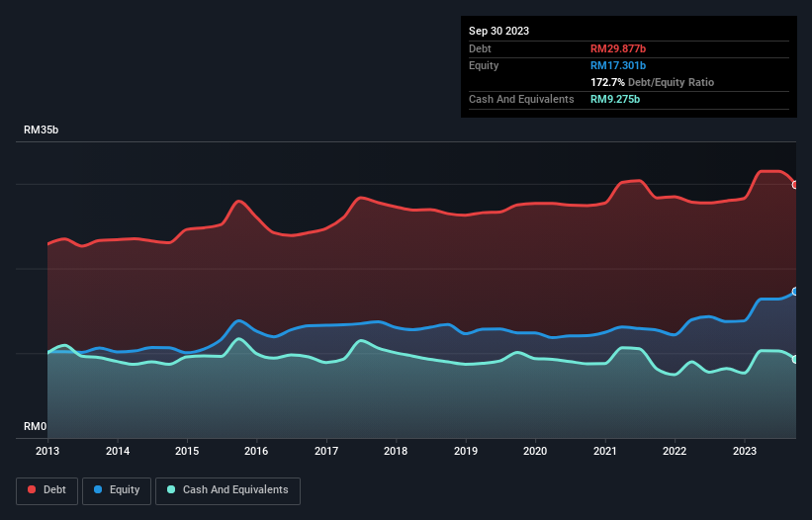This screenshot has height=520, width=812.
Task: Click the red Debt legend dot
Action: pyautogui.click(x=32, y=489)
